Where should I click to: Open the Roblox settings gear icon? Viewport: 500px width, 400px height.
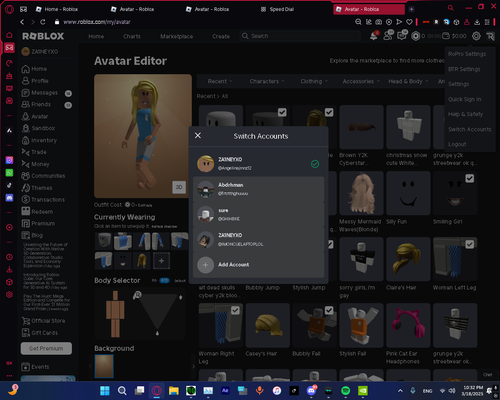476,36
